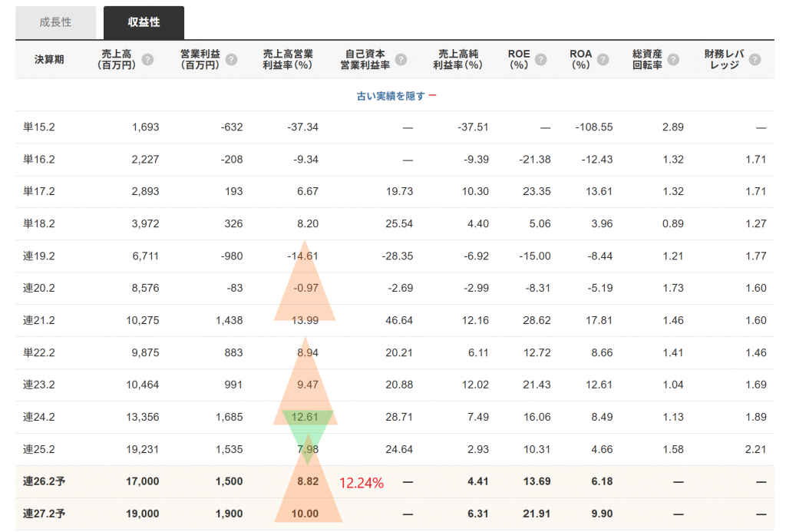Click ROE value -21.38 for 単16.2
The height and width of the screenshot is (532, 786).
pos(535,160)
